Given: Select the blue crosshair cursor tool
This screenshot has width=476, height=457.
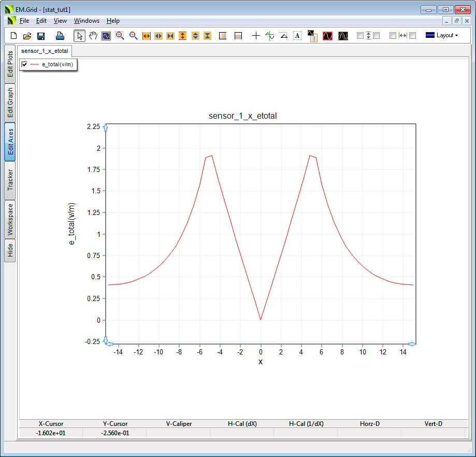Looking at the screenshot, I should [256, 36].
